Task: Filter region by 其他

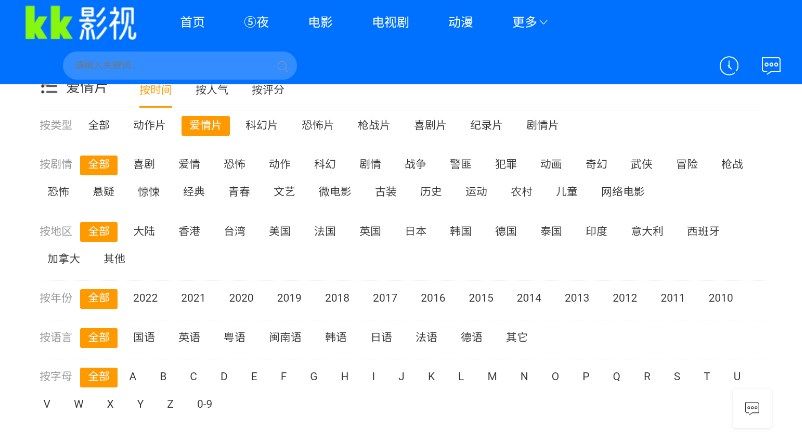Action: point(115,259)
